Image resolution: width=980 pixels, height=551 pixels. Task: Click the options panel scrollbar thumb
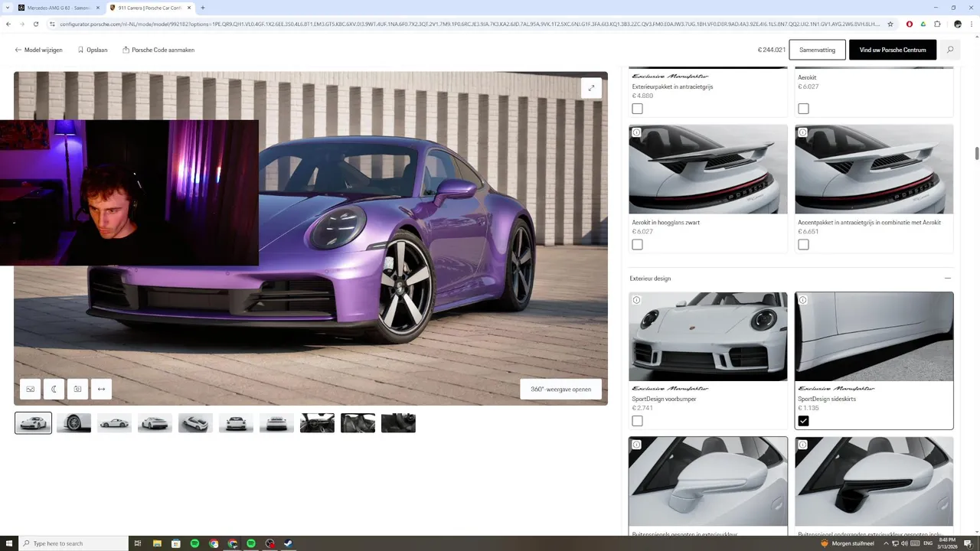(977, 152)
